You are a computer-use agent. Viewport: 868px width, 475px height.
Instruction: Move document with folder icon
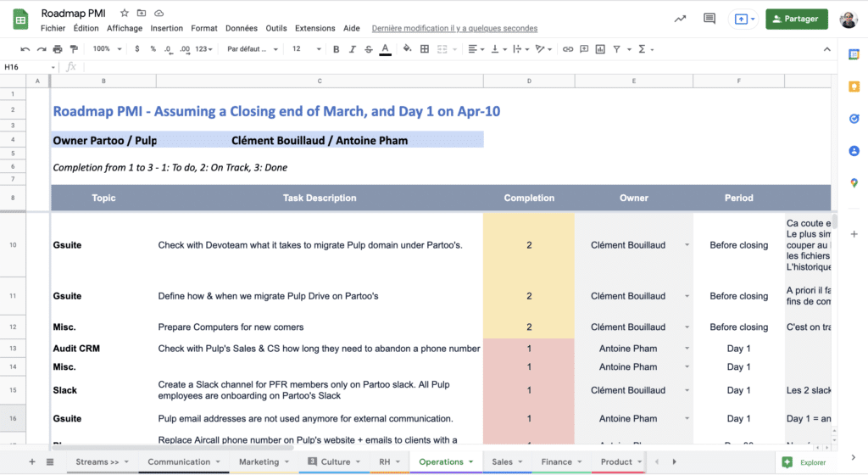[142, 13]
